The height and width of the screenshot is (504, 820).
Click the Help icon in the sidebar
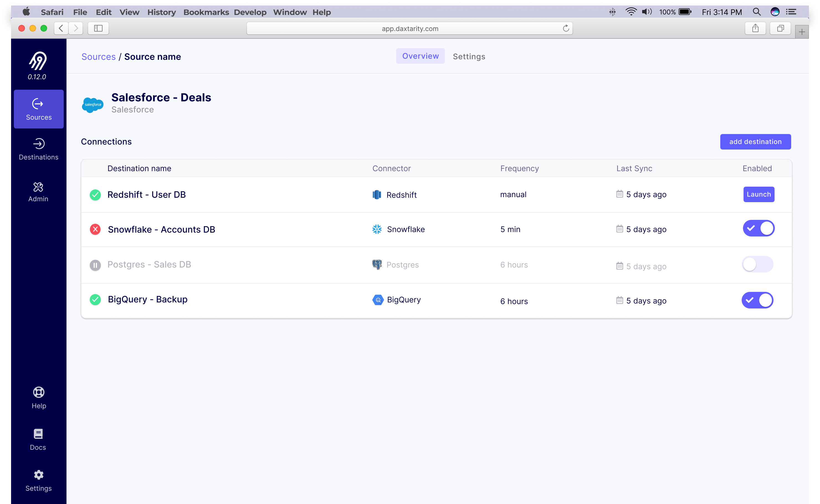(x=38, y=397)
